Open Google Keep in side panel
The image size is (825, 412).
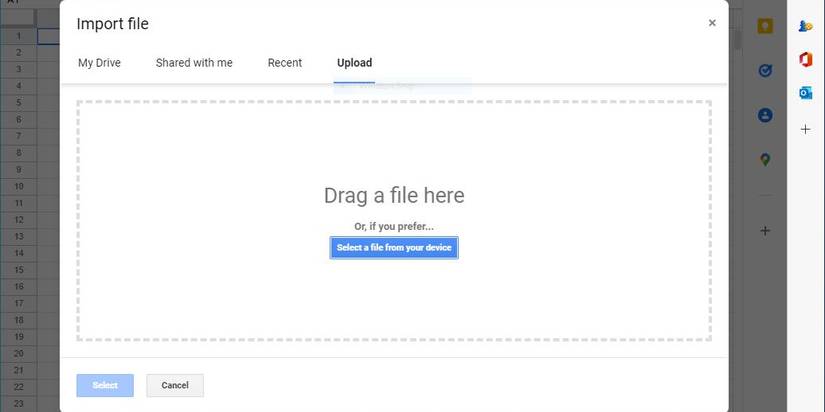(765, 26)
